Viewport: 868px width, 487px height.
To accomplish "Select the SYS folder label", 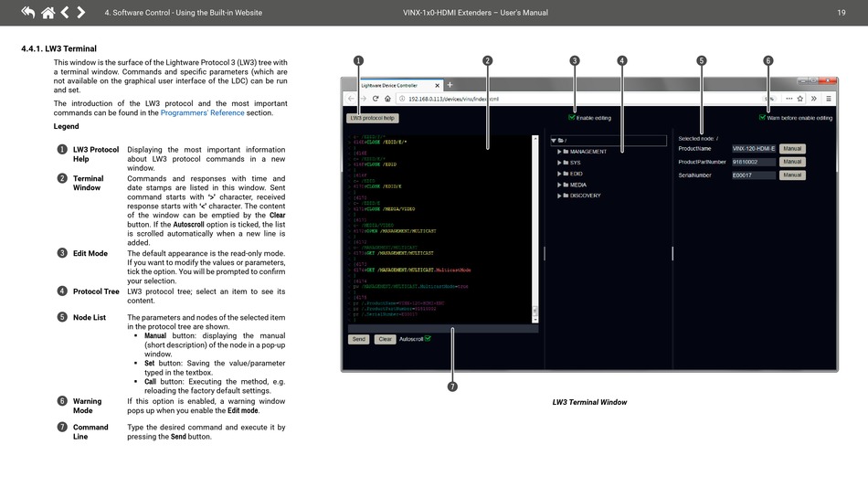I will pyautogui.click(x=575, y=163).
